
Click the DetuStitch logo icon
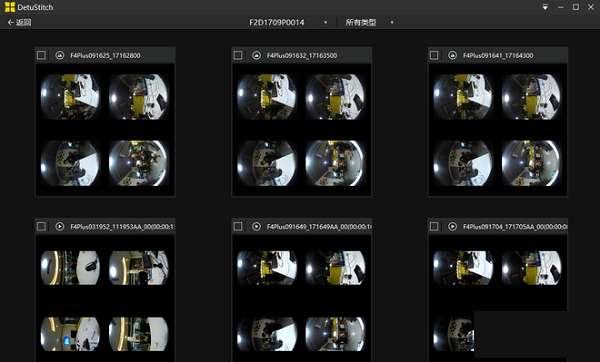(x=10, y=7)
